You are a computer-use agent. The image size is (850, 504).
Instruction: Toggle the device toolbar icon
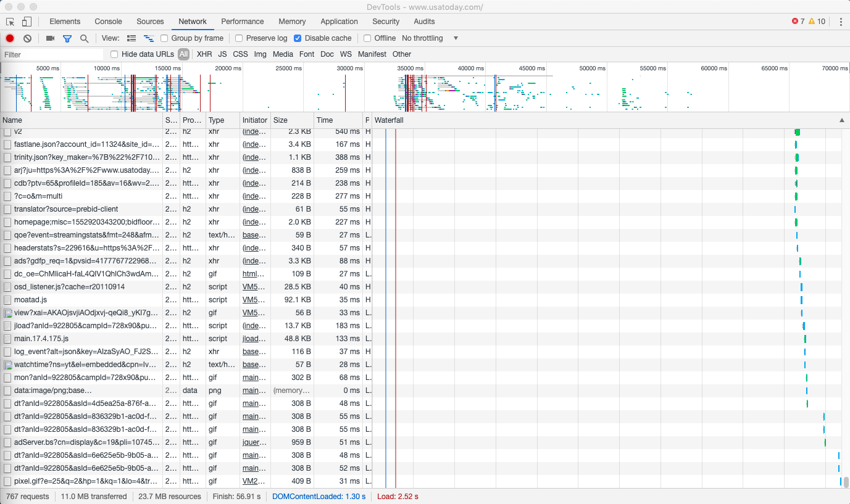(27, 22)
